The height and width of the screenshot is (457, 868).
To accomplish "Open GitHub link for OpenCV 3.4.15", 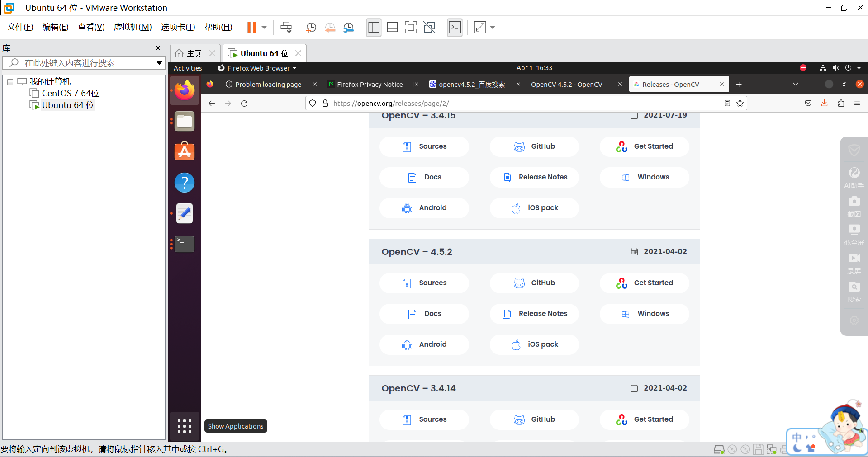I will point(534,146).
